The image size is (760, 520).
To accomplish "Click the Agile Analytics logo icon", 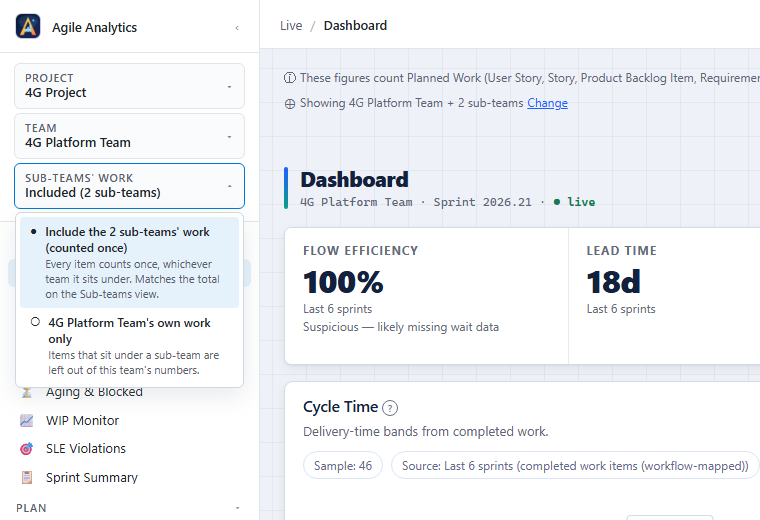I will tap(28, 26).
